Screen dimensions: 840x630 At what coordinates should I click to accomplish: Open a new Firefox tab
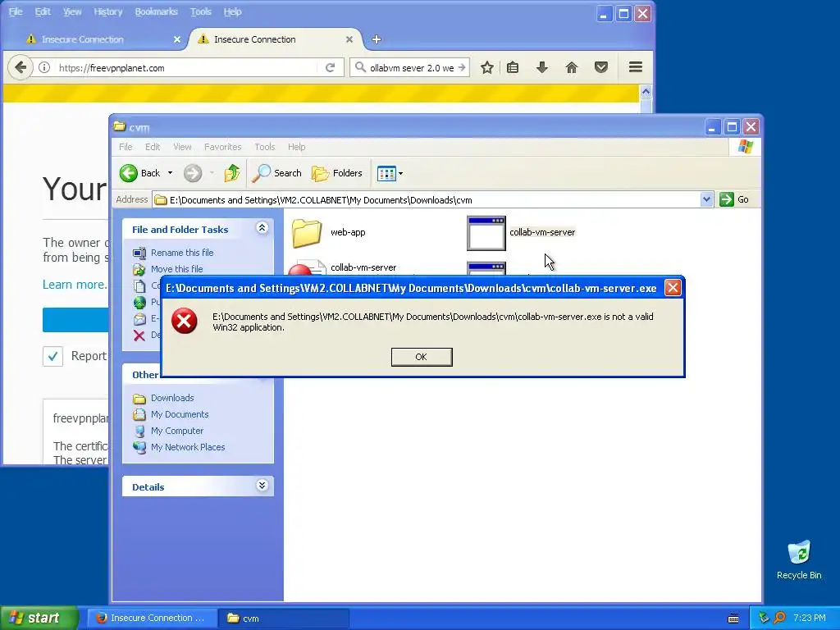[x=377, y=39]
